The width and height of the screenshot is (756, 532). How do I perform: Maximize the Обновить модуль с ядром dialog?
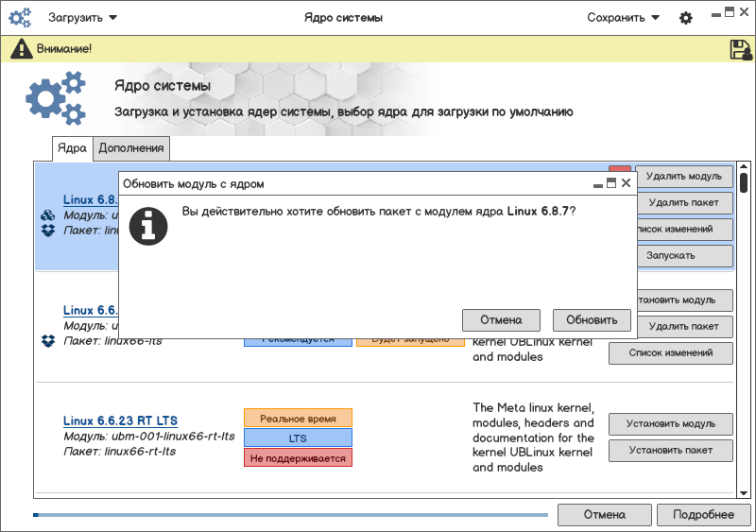coord(611,182)
